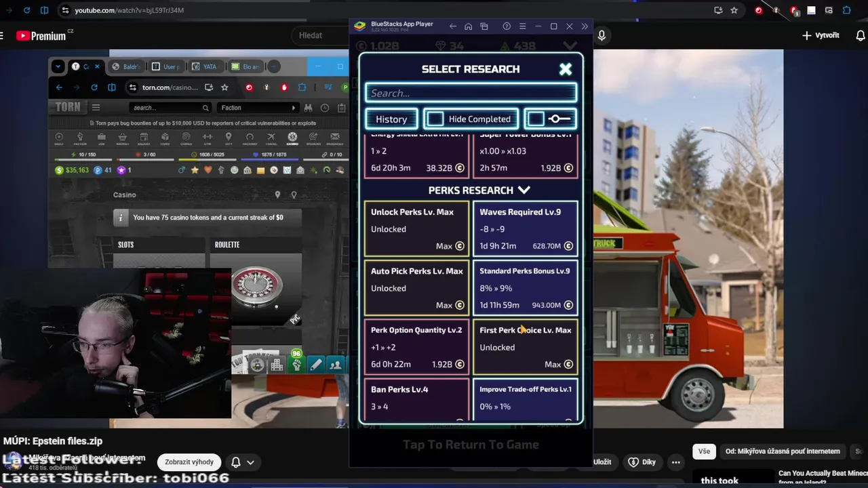Tap To Return To Game text
Viewport: 868px width, 488px height.
click(471, 445)
